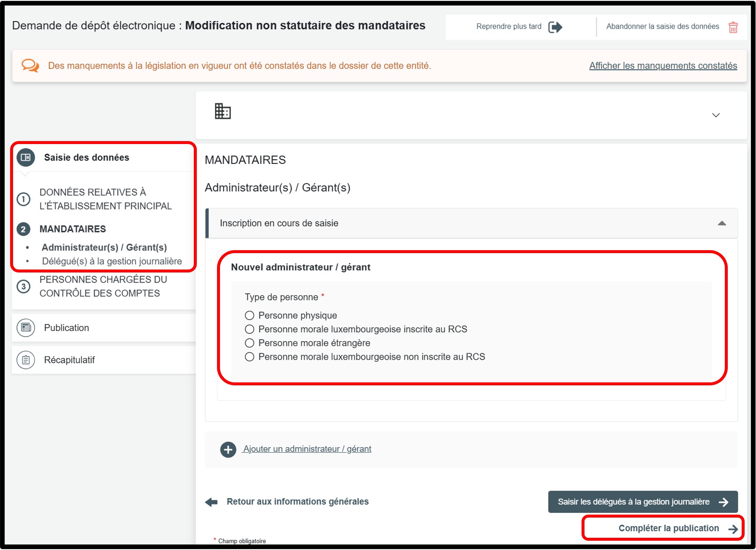Click the trash icon to abandon data entry
Image resolution: width=756 pixels, height=550 pixels.
(733, 27)
